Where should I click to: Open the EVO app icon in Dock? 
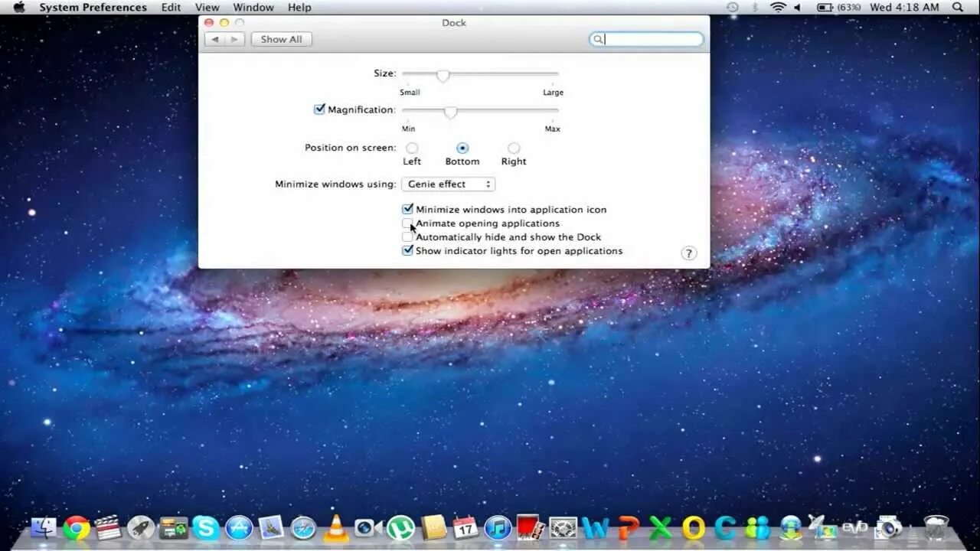(854, 528)
